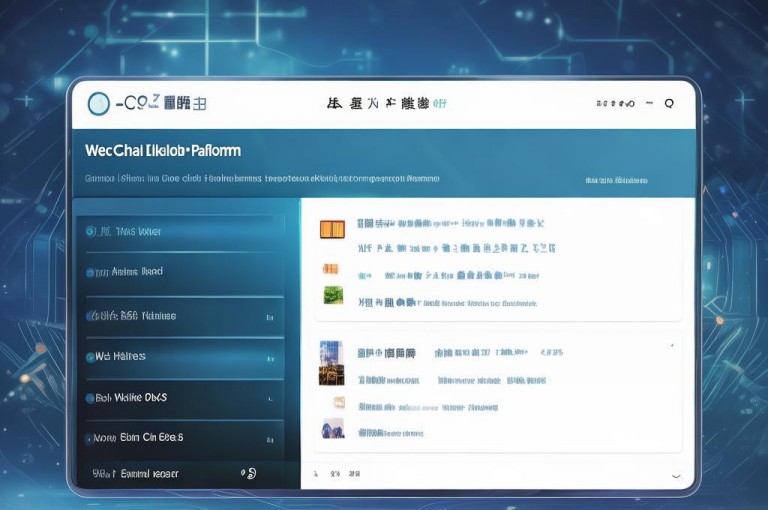The image size is (768, 510).
Task: Open the blue people thumbnail
Action: (333, 429)
